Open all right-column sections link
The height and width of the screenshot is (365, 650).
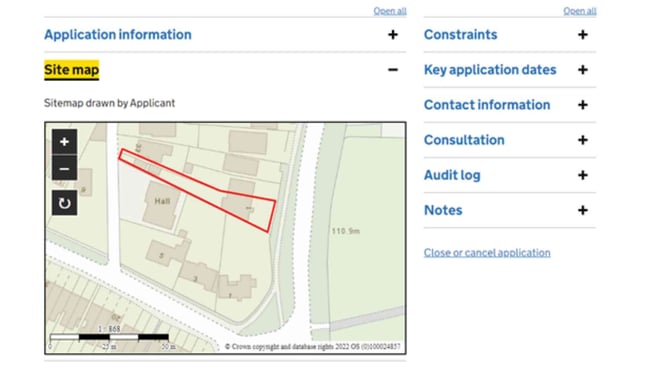pyautogui.click(x=580, y=11)
